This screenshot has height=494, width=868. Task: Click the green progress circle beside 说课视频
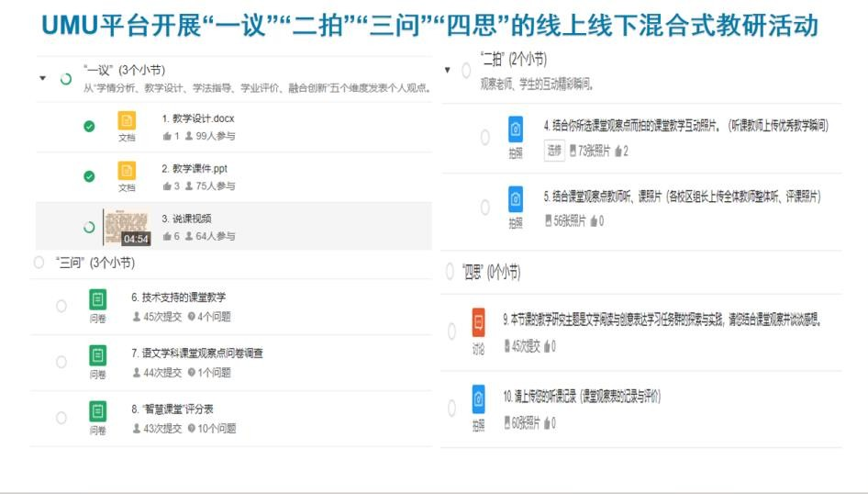(x=89, y=227)
